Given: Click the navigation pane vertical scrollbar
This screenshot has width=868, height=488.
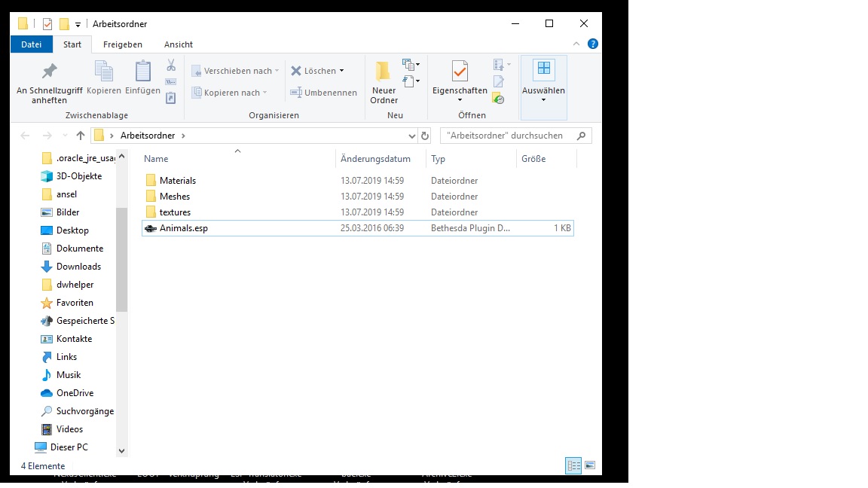Looking at the screenshot, I should [x=121, y=259].
